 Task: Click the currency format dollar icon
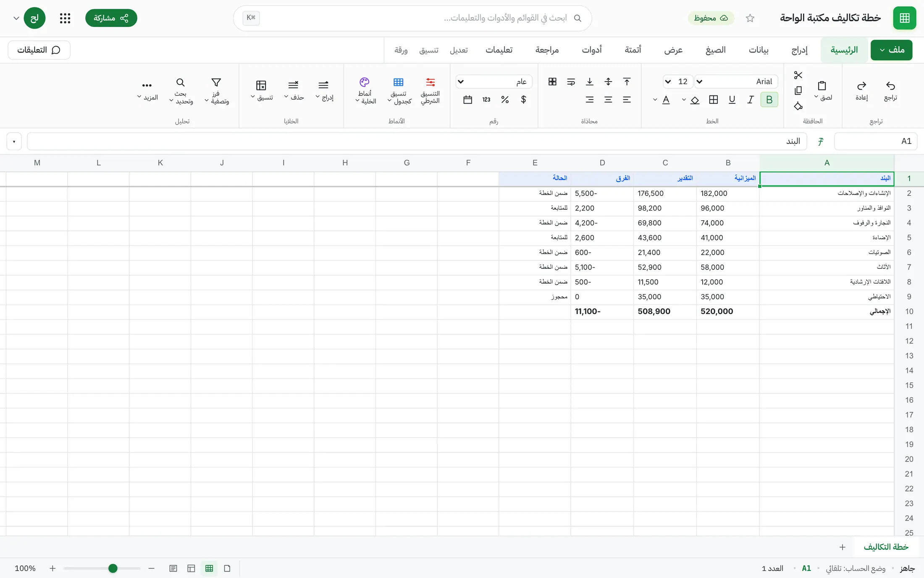click(523, 100)
